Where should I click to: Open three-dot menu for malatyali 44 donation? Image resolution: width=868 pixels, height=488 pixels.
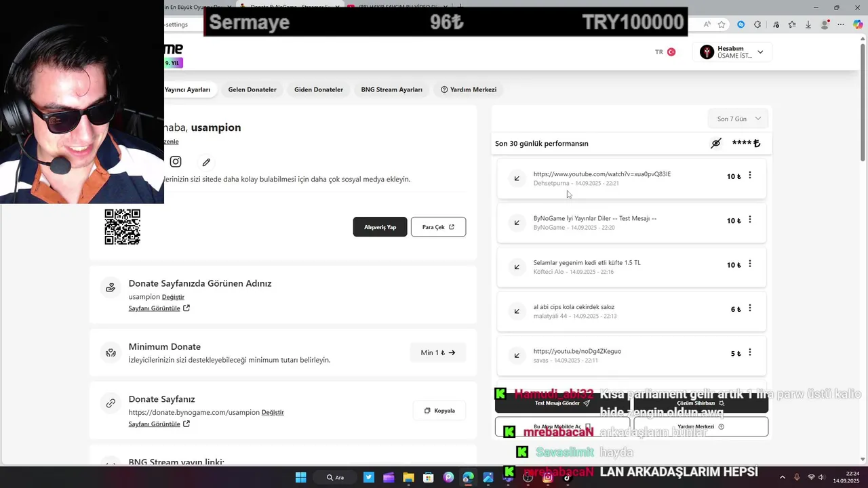(749, 308)
